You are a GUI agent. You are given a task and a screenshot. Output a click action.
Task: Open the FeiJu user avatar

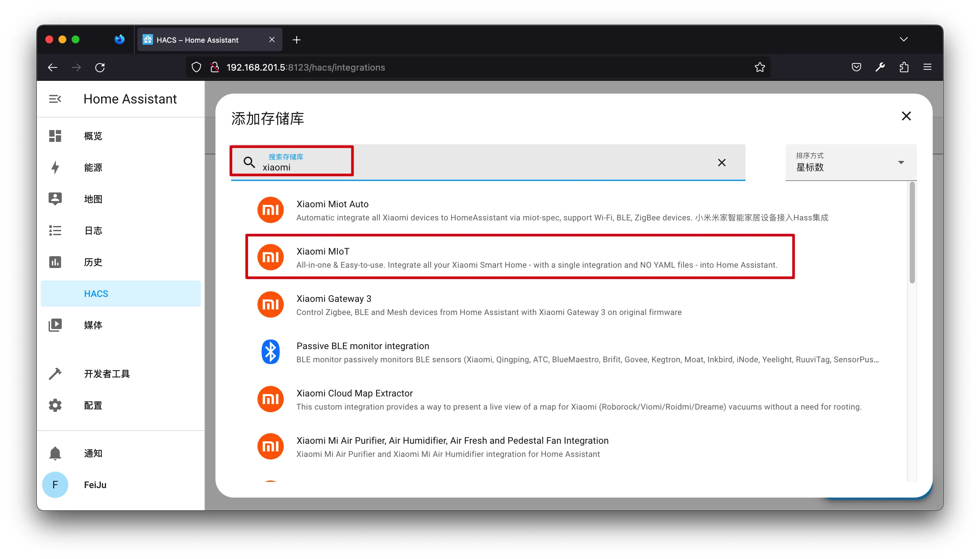click(55, 484)
